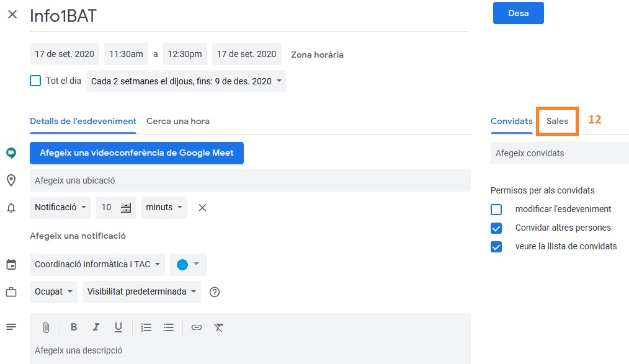Uncheck veure la llista de convidats

pos(496,247)
